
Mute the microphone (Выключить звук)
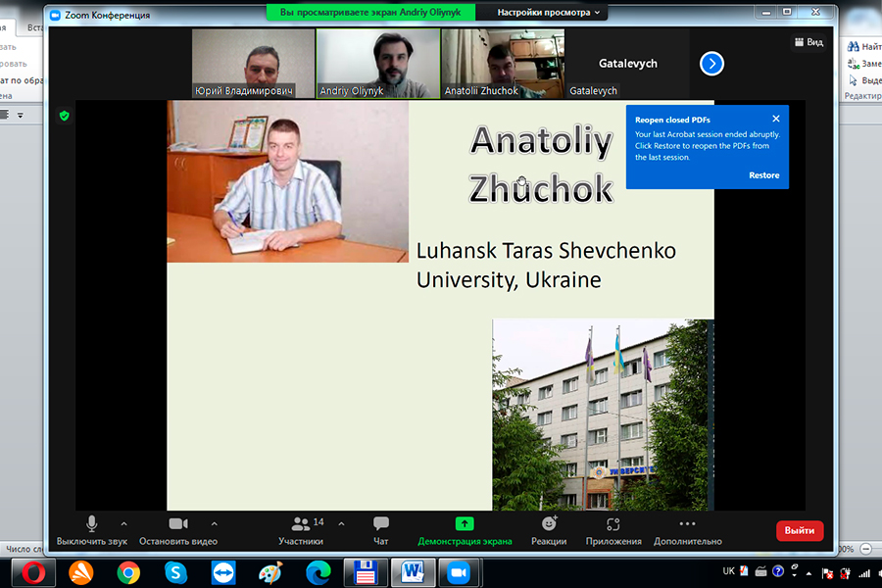click(92, 530)
